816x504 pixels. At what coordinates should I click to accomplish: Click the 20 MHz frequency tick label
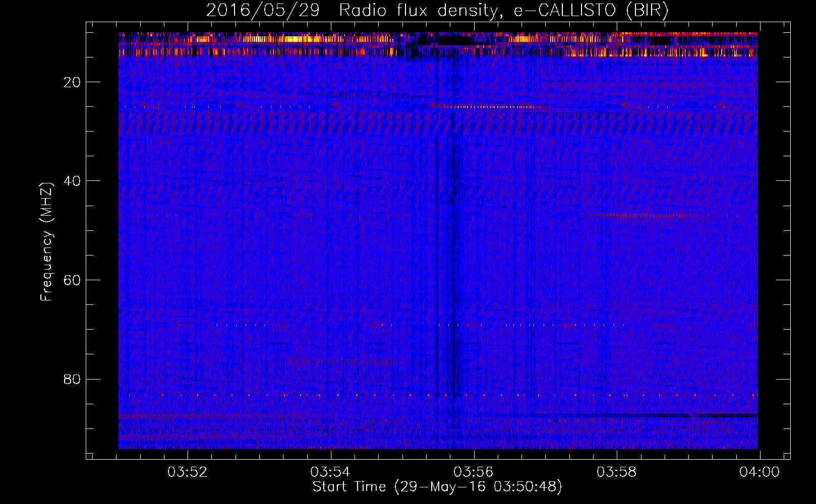pos(73,82)
